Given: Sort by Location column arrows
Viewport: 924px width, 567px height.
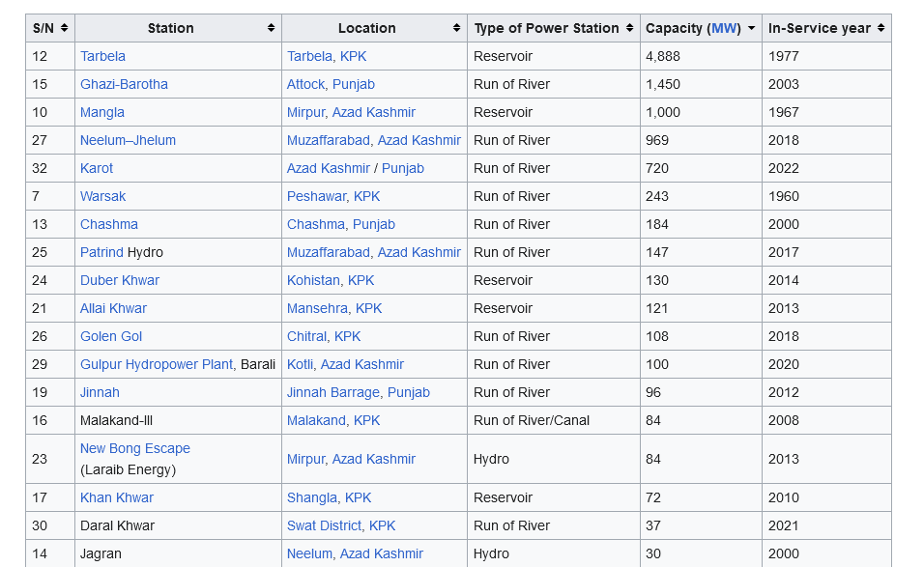Looking at the screenshot, I should (x=457, y=28).
